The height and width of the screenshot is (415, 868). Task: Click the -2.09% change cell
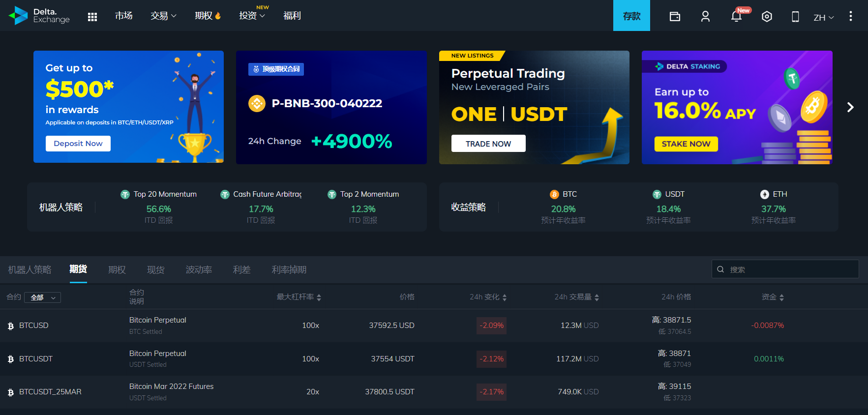[491, 326]
